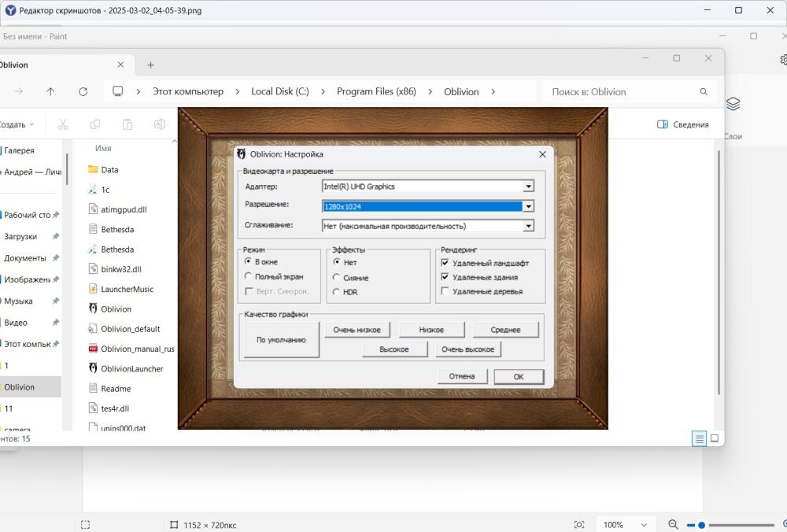
Task: Expand chevron after "Этот компьютер" breadcrumb
Action: pos(238,92)
